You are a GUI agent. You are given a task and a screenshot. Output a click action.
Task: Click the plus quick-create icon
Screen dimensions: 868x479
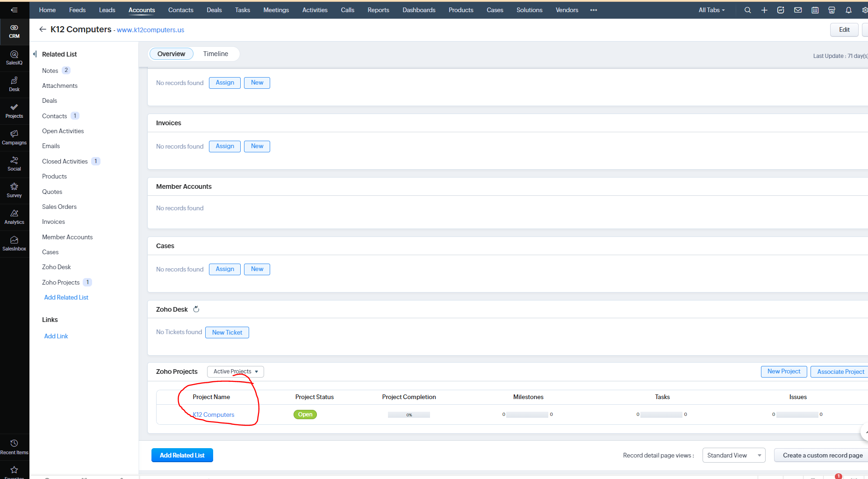(764, 10)
